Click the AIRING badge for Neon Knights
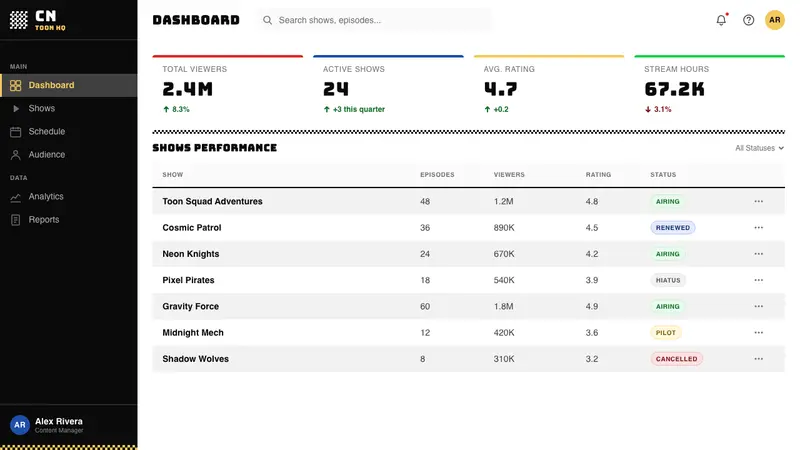The height and width of the screenshot is (450, 800). (667, 254)
